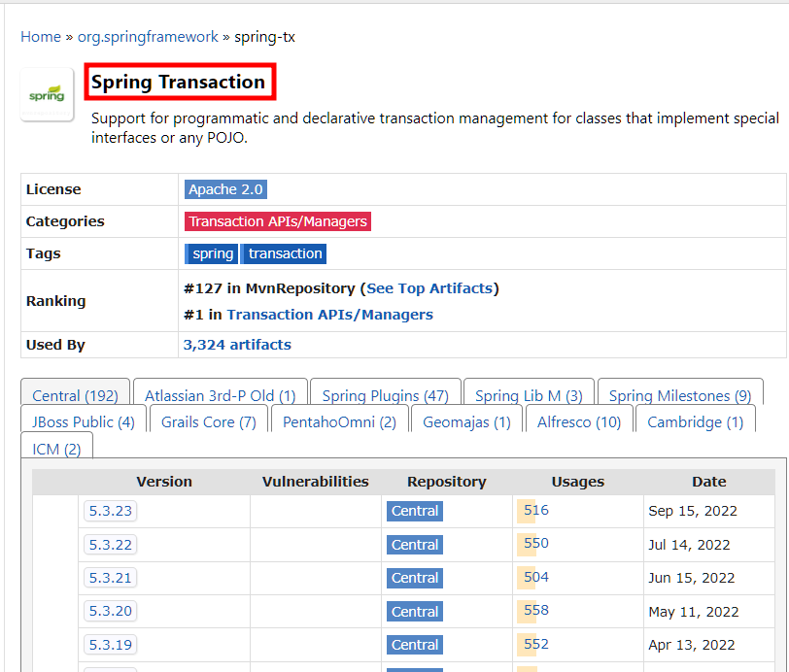The width and height of the screenshot is (789, 672).
Task: Open org.springframework breadcrumb link
Action: tap(148, 37)
